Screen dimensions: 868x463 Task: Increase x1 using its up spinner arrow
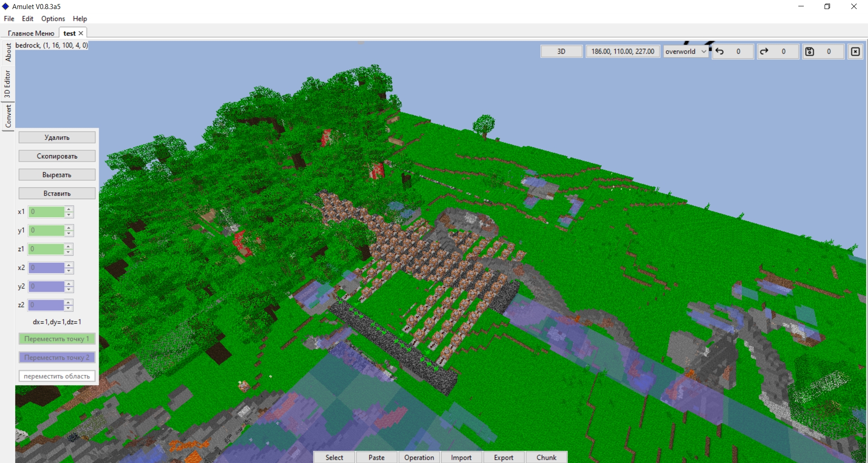pyautogui.click(x=68, y=209)
